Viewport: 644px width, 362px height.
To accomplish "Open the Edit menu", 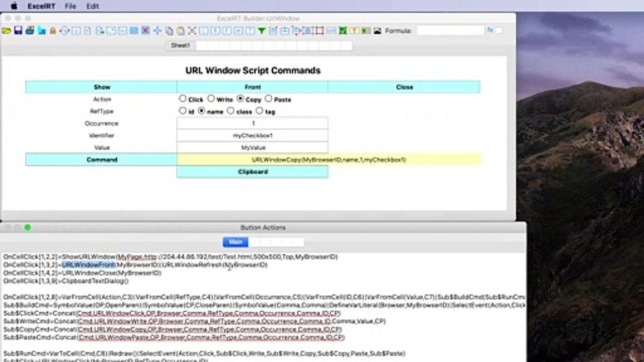I will tap(93, 6).
